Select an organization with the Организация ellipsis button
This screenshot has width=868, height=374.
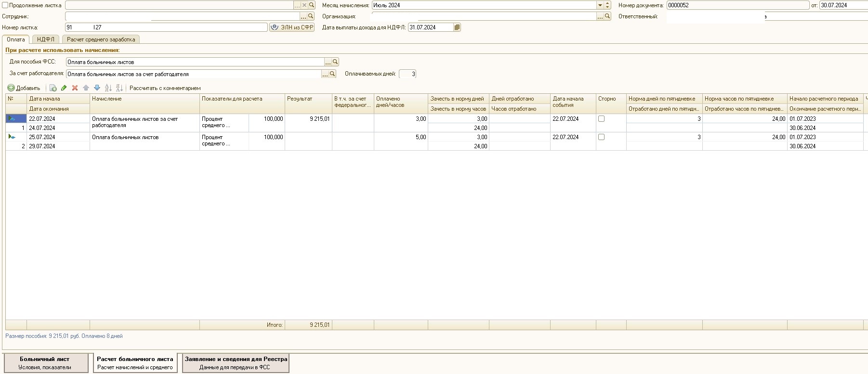600,16
